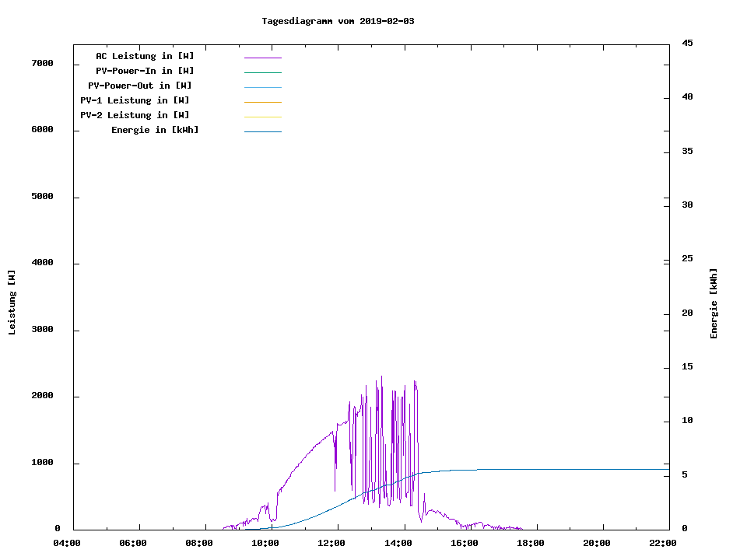Click the 45 value on the energy axis

(x=687, y=44)
